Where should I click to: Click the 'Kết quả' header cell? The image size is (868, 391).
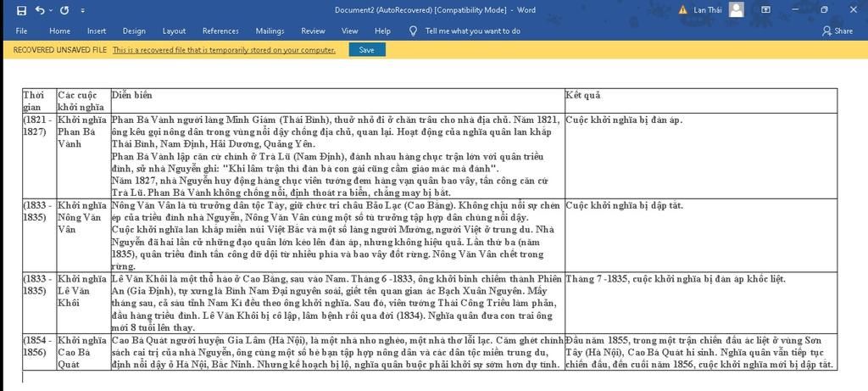tap(700, 101)
